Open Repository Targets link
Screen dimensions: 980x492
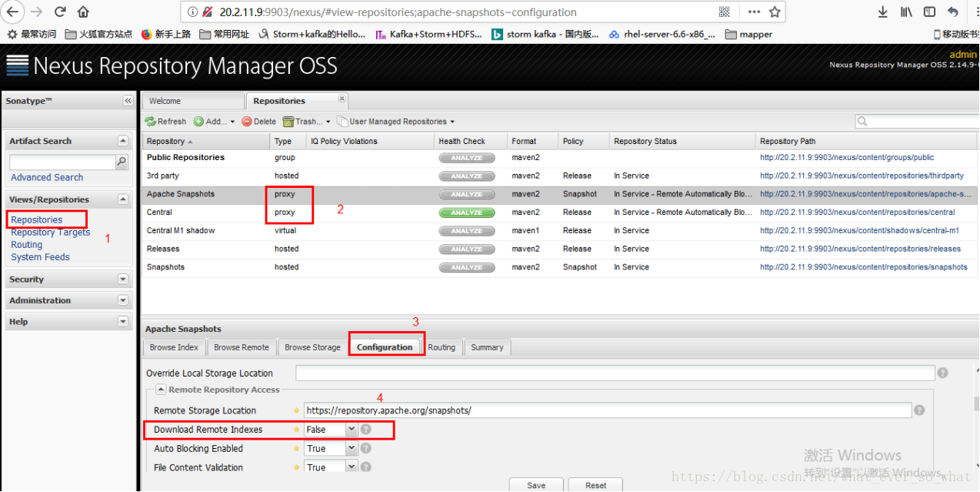click(51, 232)
